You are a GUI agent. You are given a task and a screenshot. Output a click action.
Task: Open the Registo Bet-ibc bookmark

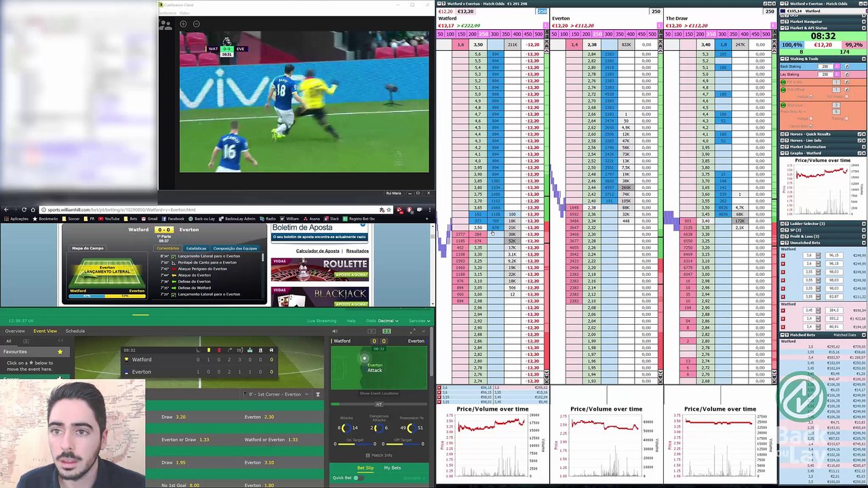359,219
